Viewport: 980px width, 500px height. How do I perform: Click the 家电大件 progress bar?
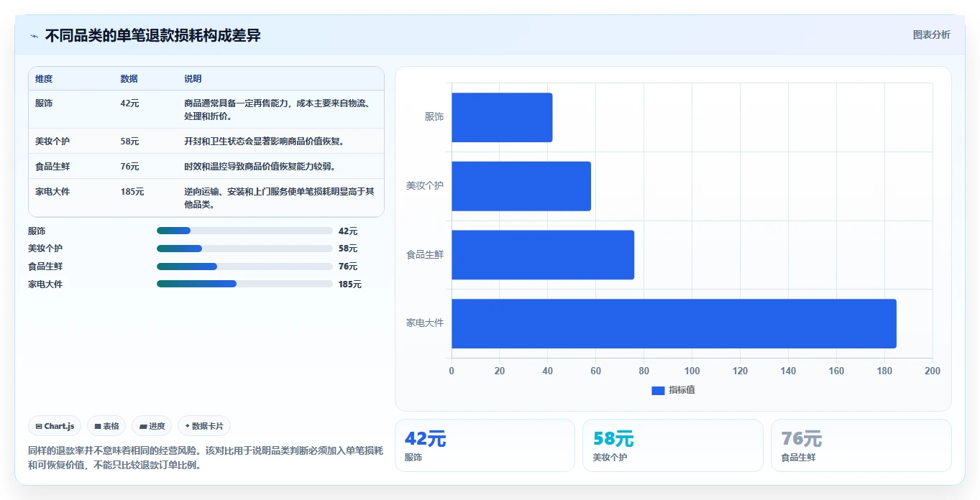(244, 284)
